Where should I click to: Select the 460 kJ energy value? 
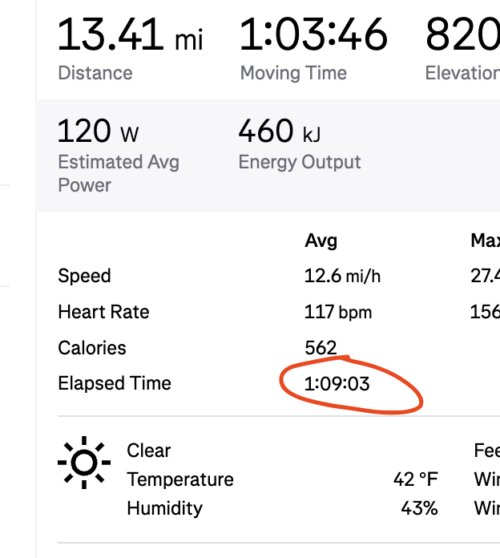[x=280, y=131]
